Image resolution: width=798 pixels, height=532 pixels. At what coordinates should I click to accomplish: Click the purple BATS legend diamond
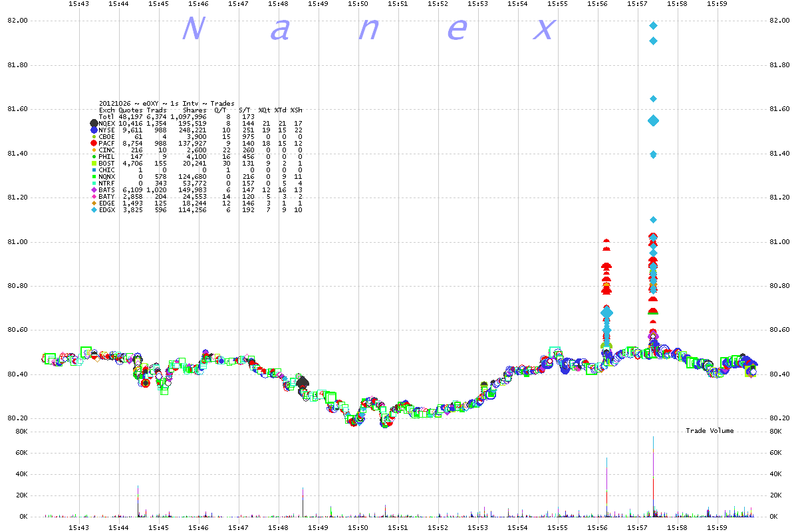pyautogui.click(x=93, y=190)
